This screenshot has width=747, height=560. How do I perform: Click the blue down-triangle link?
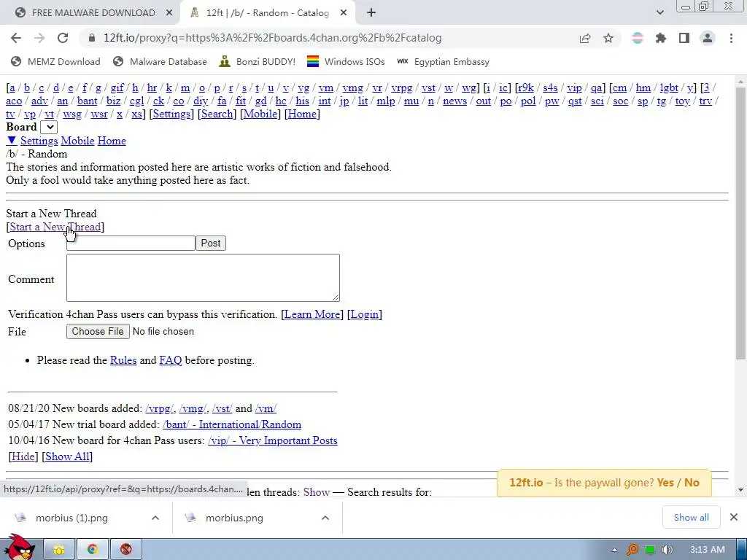(12, 141)
